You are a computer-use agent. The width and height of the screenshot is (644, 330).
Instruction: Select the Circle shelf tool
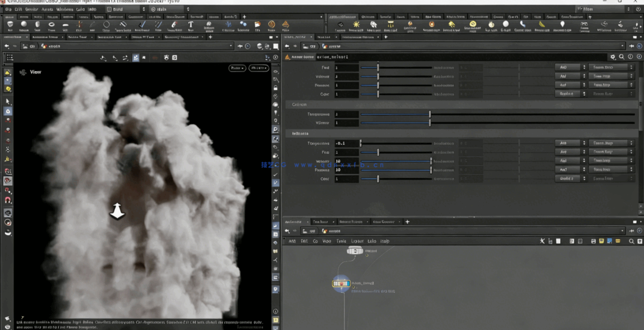tap(106, 26)
